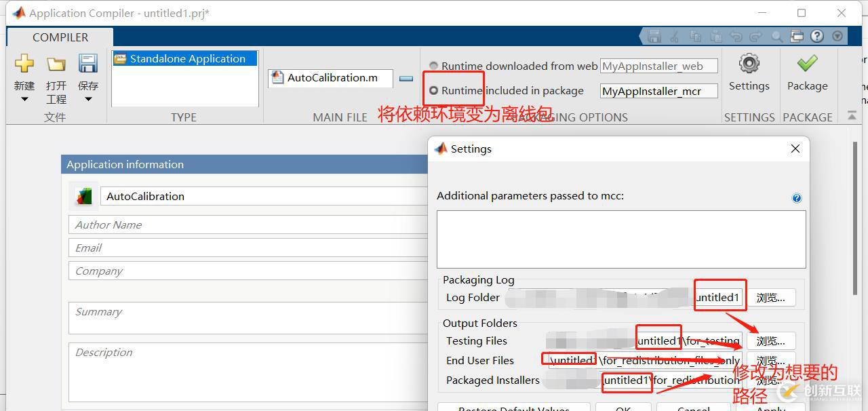Select Runtime included in package option
The width and height of the screenshot is (868, 411).
[434, 91]
